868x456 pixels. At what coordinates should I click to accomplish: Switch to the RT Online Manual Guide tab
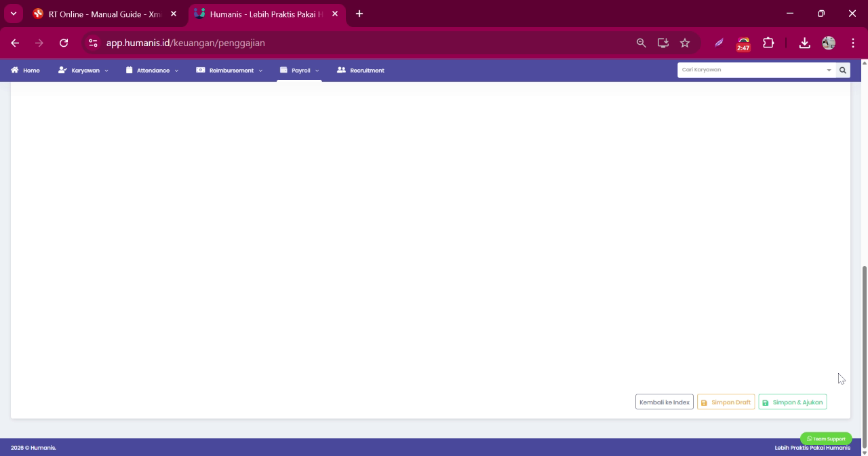click(98, 14)
